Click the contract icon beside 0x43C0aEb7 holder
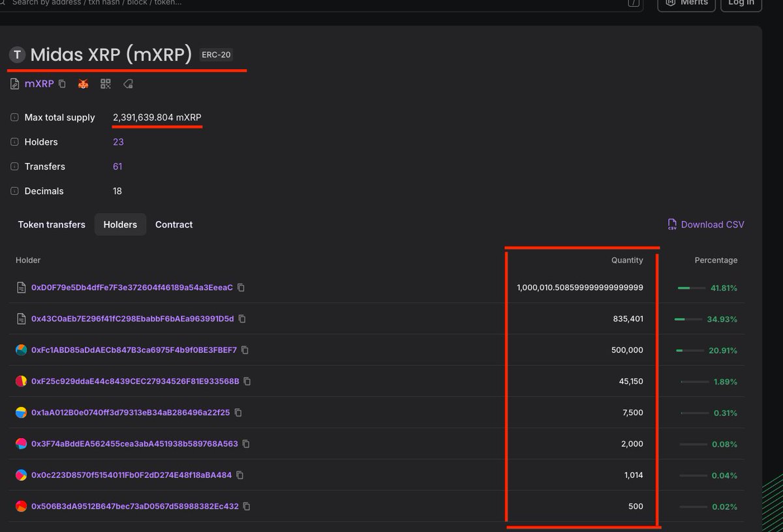The height and width of the screenshot is (532, 783). tap(21, 319)
